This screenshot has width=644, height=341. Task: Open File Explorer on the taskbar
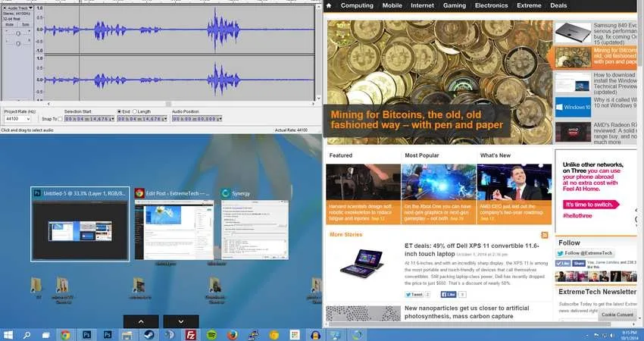click(127, 335)
